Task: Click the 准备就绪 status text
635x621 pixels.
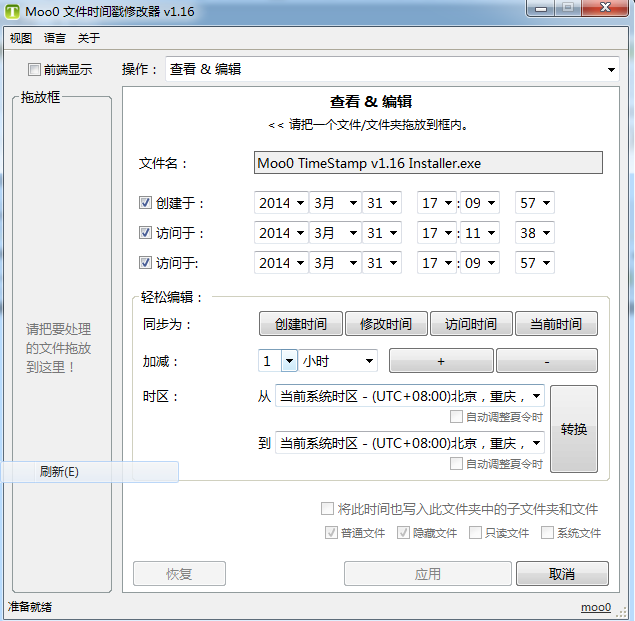Action: pos(30,607)
